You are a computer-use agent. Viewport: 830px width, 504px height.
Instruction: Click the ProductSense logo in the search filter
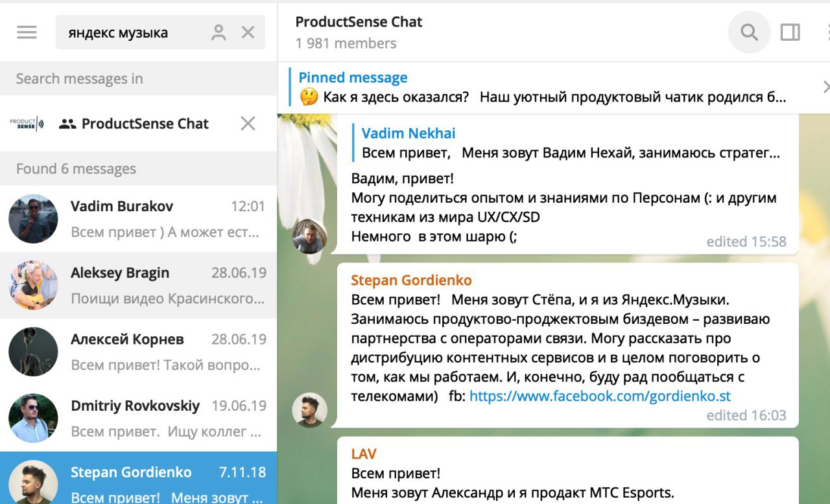(x=27, y=123)
